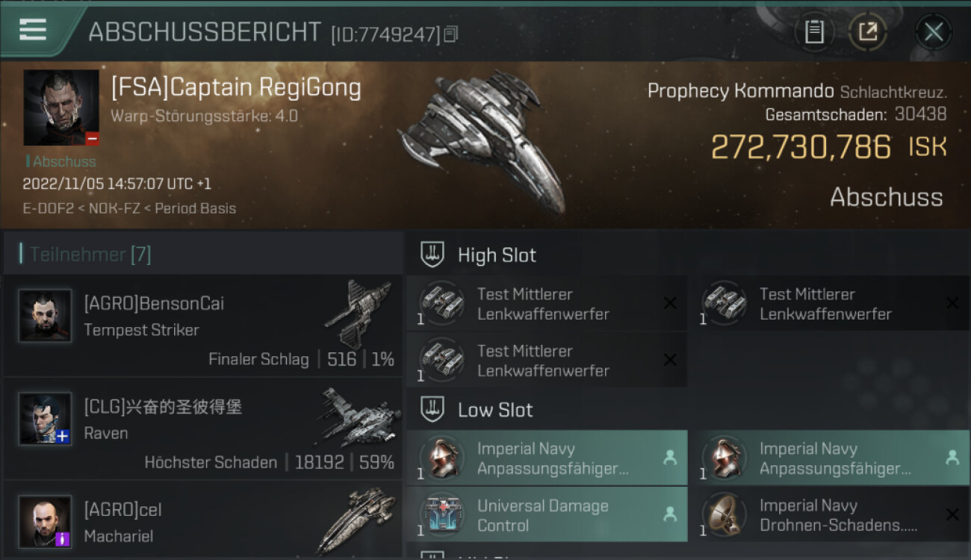
Task: Click the clipboard icon in header
Action: 814,32
